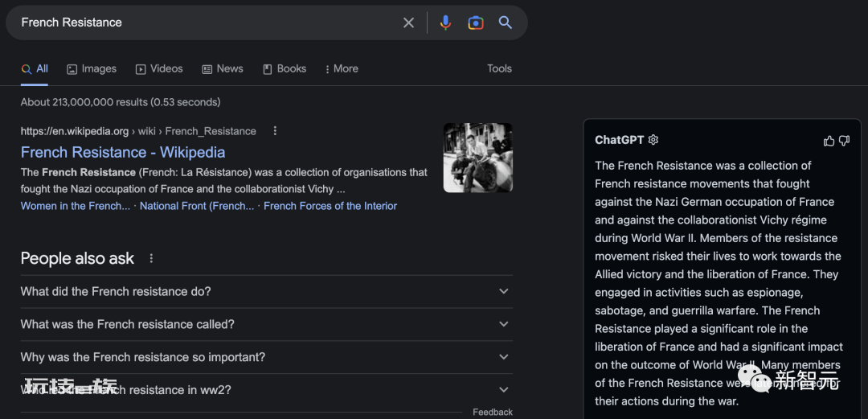
Task: Clear the search box with the X icon
Action: click(408, 23)
